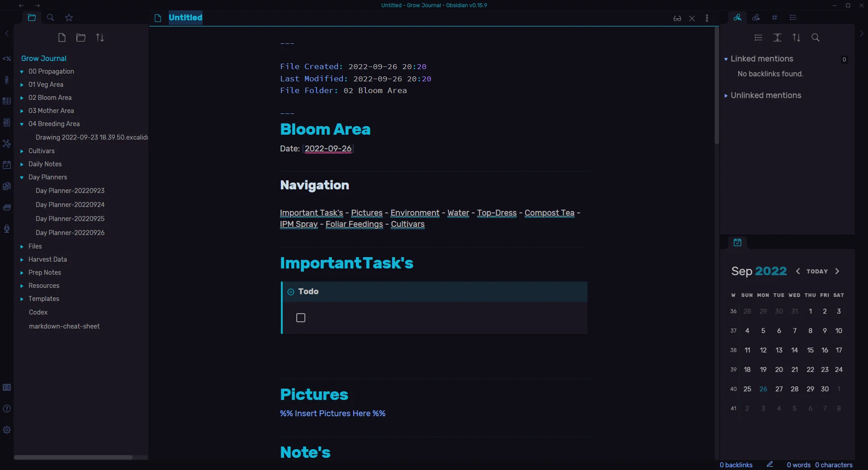Open the 2022-09-26 date link

[328, 149]
